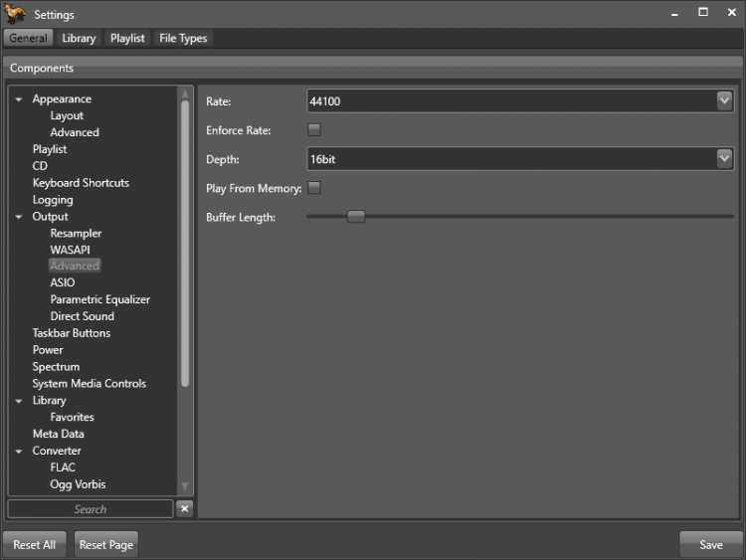
Task: Open the Depth dropdown arrow
Action: 724,158
